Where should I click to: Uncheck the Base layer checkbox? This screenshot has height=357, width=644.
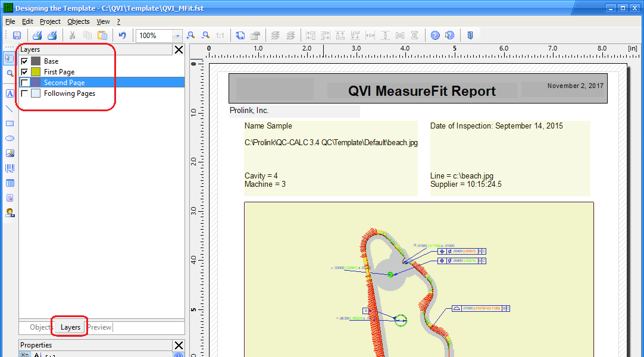click(x=24, y=61)
